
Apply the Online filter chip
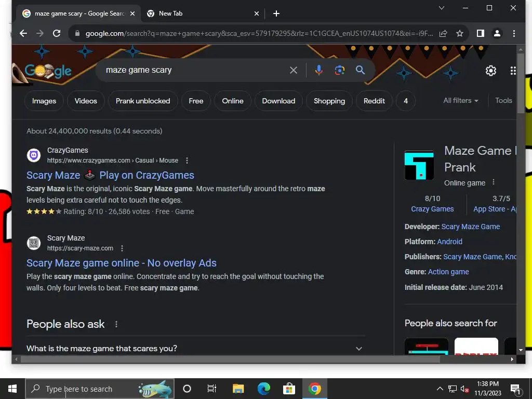pos(233,101)
